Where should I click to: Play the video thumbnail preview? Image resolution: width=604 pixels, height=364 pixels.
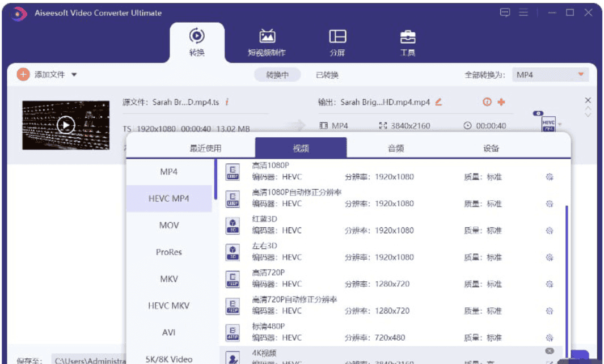coord(66,125)
